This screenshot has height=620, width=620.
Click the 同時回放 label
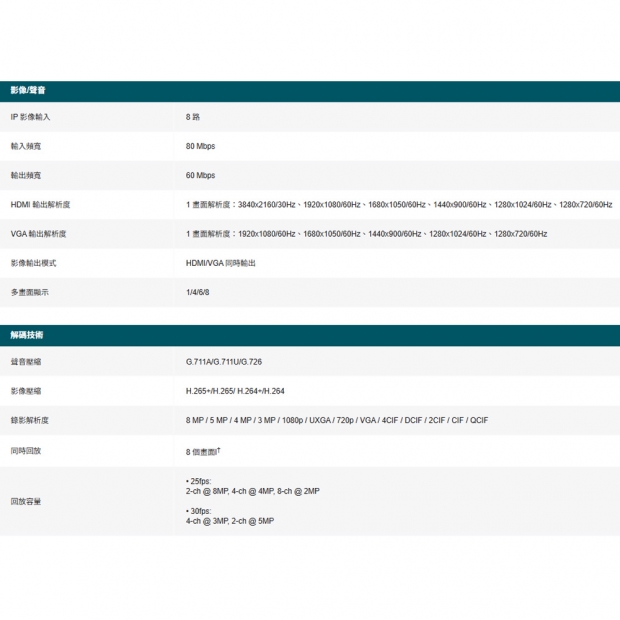click(26, 451)
